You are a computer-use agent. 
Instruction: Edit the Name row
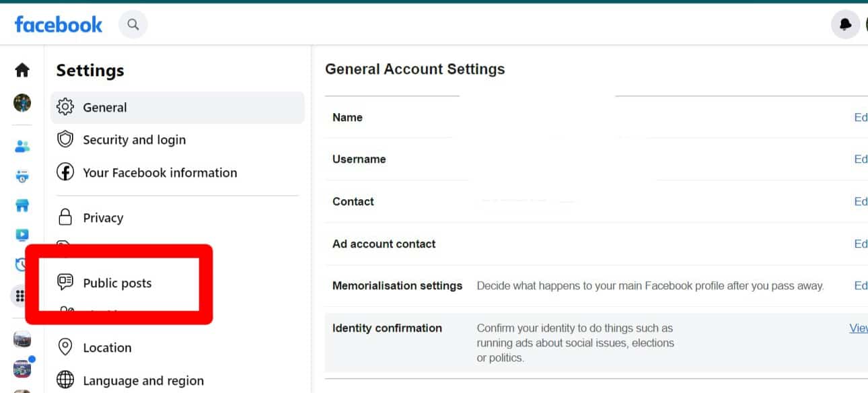coord(861,117)
